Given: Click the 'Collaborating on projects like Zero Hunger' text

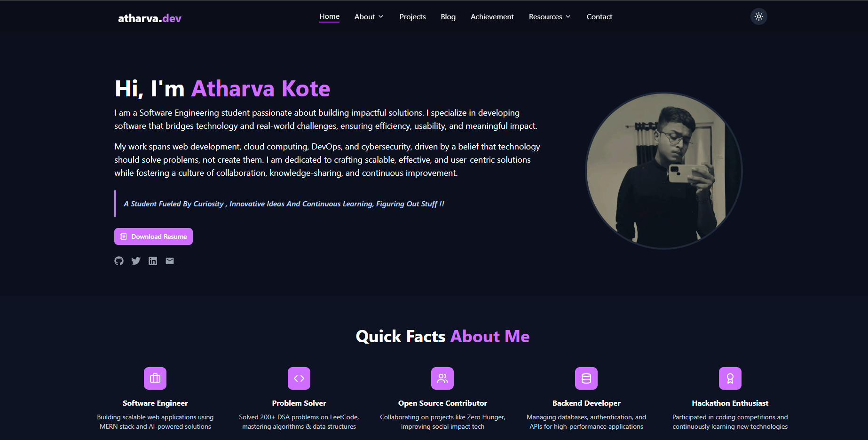Looking at the screenshot, I should click(x=442, y=422).
